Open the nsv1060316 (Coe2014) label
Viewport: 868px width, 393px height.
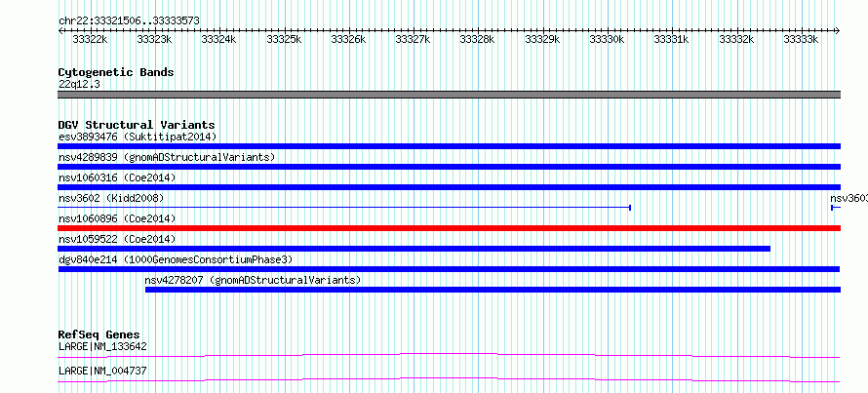(x=117, y=177)
